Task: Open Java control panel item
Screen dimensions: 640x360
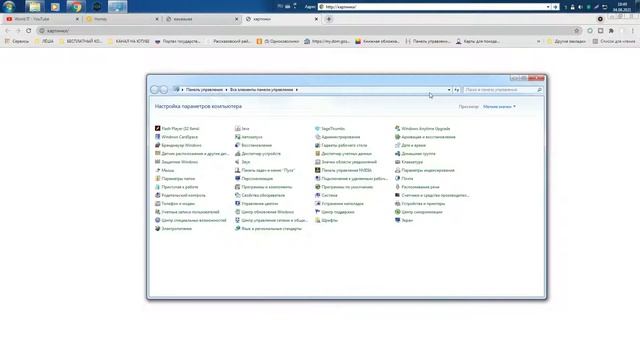Action: tap(242, 129)
